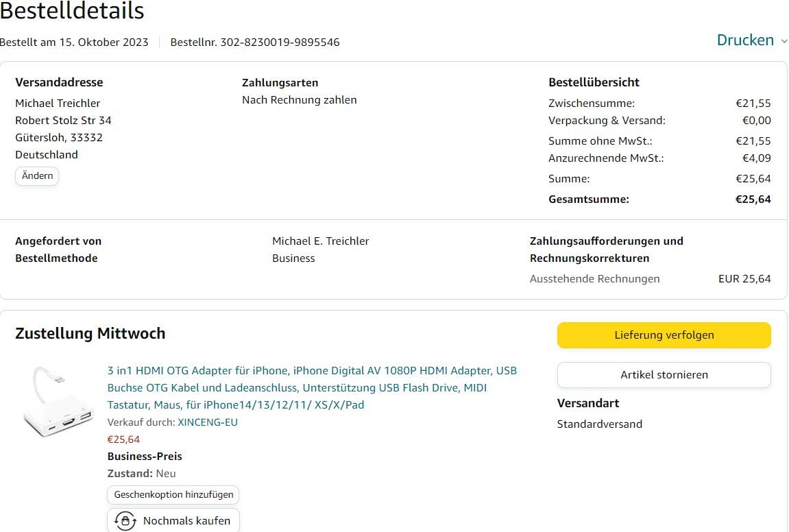Click the white adapter product thumbnail

56,404
